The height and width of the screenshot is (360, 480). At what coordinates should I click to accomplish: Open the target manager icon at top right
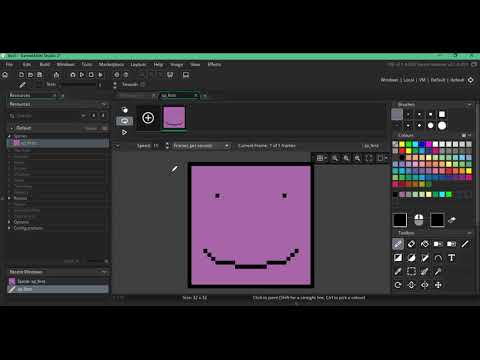(x=471, y=80)
